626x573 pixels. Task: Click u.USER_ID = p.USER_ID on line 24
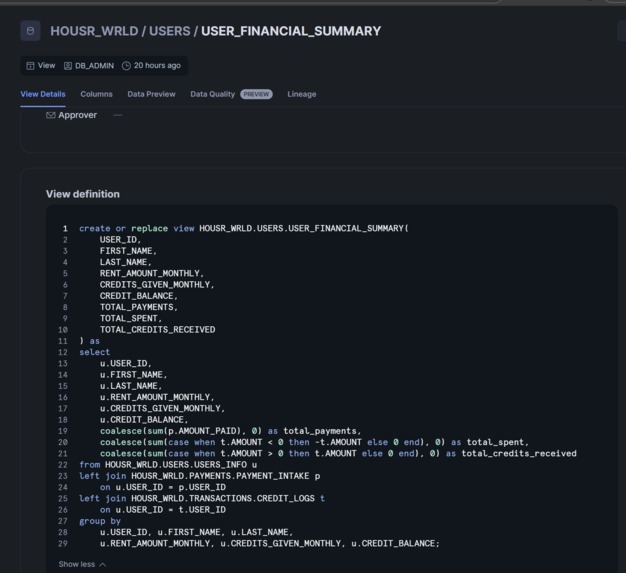pos(171,487)
